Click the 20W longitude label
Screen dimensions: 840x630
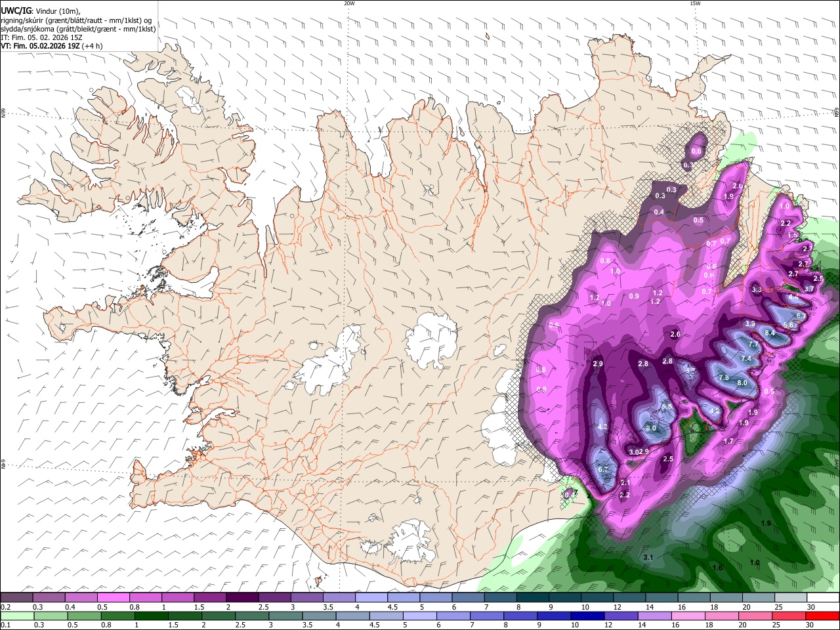pos(349,3)
